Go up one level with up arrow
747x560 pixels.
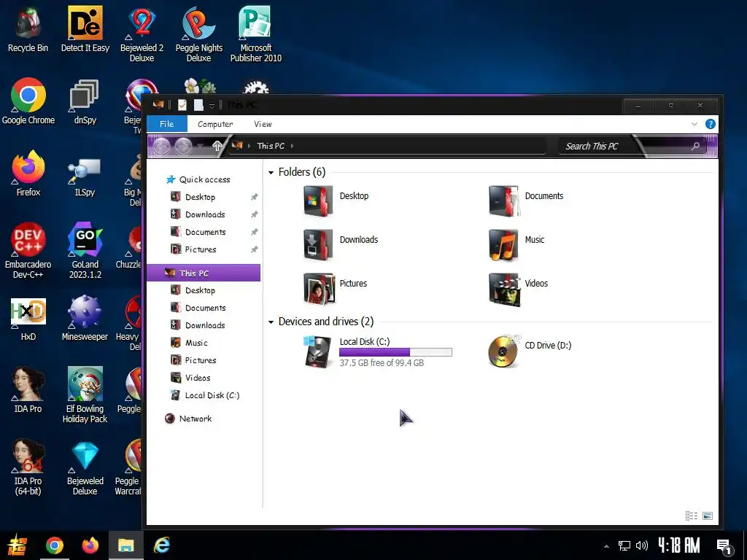217,146
